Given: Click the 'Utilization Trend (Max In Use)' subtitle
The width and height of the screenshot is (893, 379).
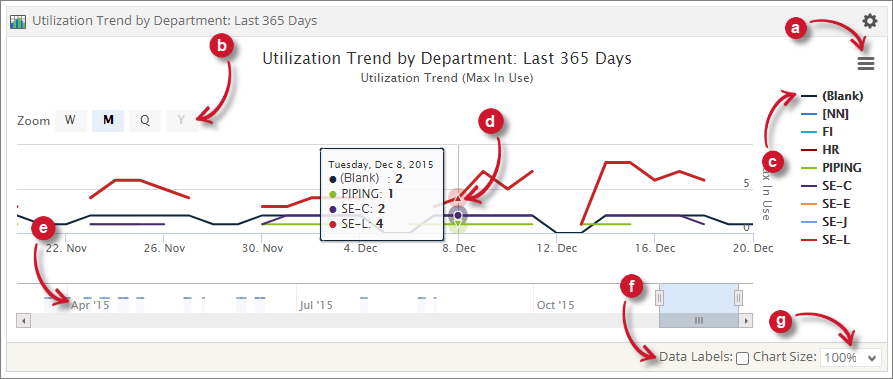Looking at the screenshot, I should pyautogui.click(x=446, y=78).
